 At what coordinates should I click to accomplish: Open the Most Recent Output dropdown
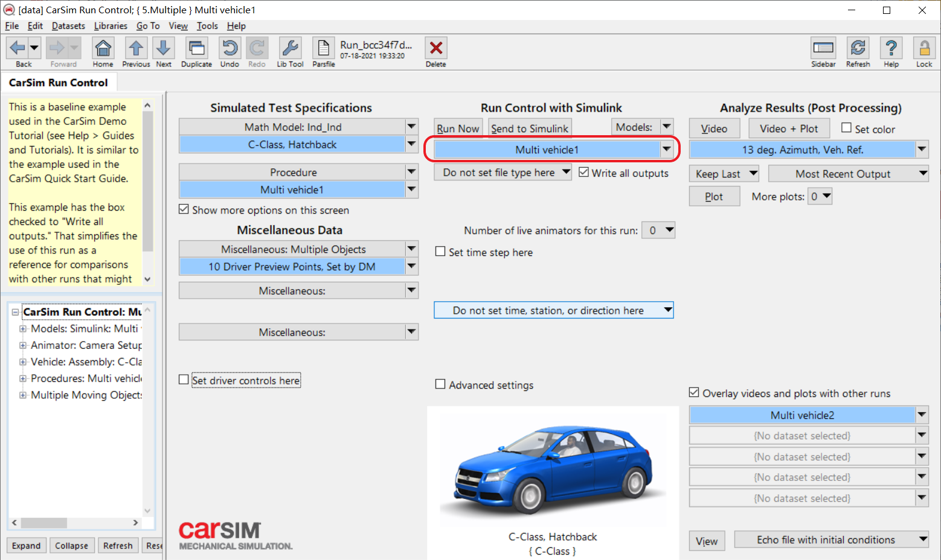[849, 174]
